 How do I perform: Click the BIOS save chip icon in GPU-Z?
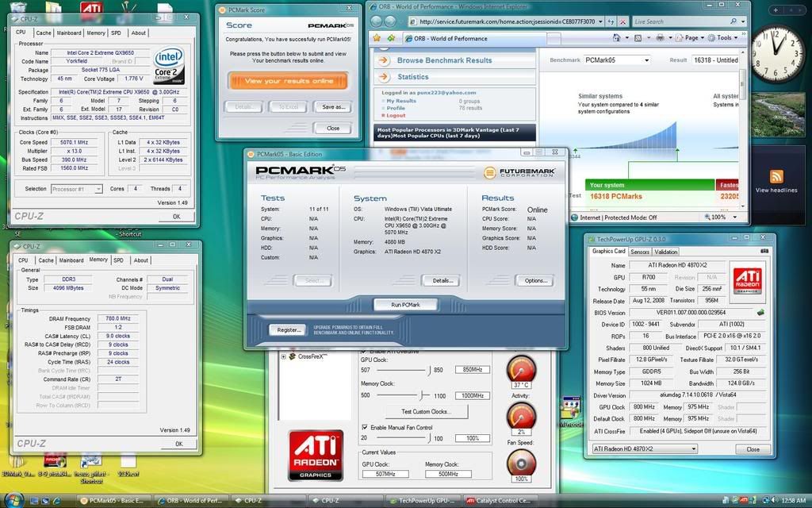(760, 313)
